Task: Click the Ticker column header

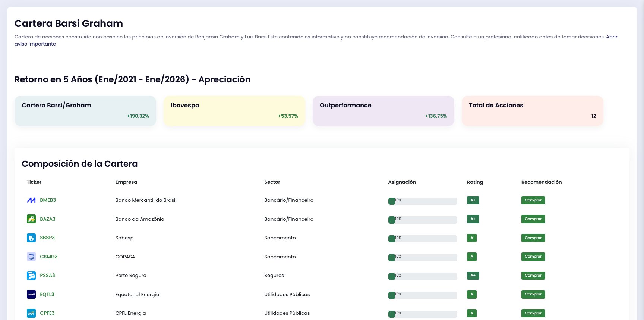Action: coord(34,182)
